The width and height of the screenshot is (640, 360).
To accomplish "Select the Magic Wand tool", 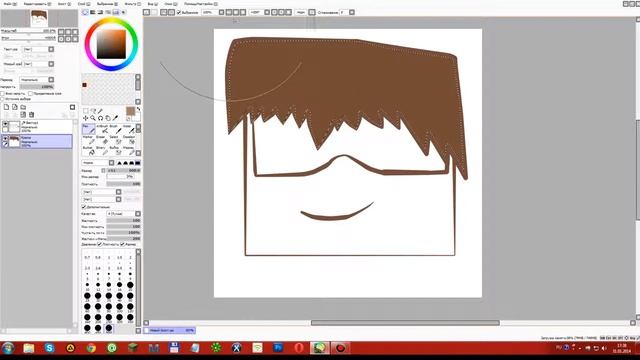I will (100, 111).
